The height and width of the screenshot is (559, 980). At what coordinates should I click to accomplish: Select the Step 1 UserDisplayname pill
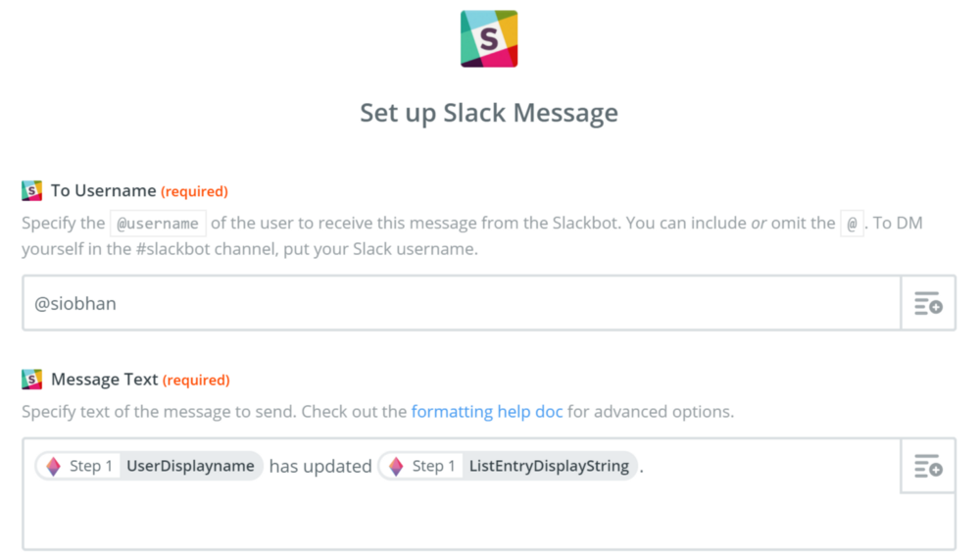tap(149, 466)
